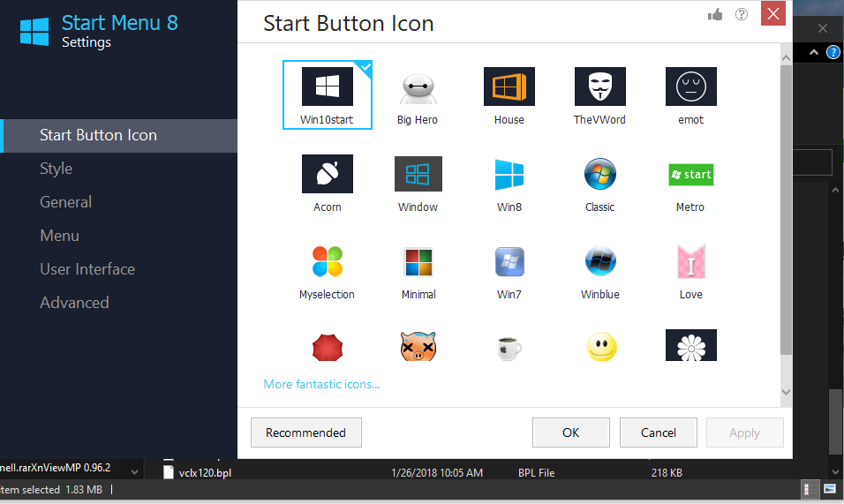Open the General settings section
Image resolution: width=844 pixels, height=504 pixels.
pos(65,202)
